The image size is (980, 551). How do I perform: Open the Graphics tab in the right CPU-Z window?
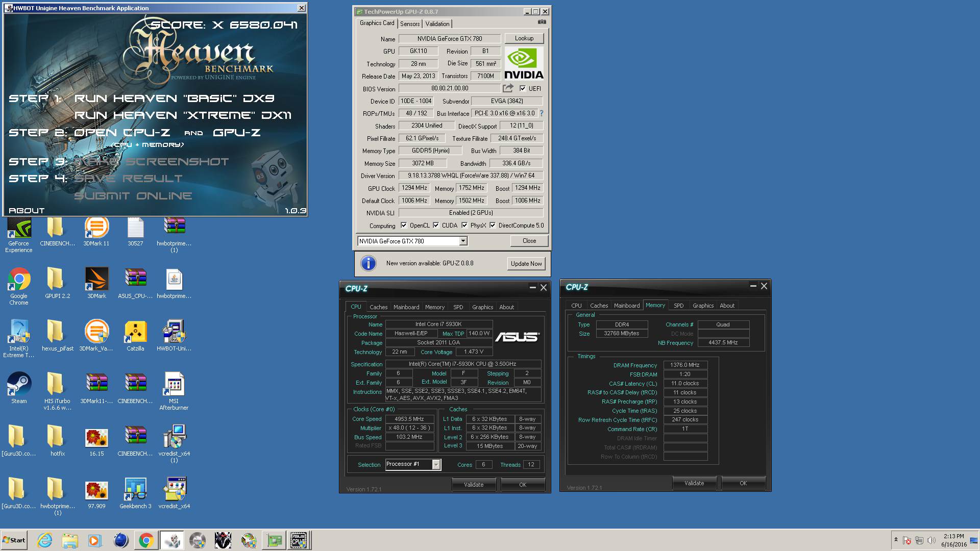(703, 306)
